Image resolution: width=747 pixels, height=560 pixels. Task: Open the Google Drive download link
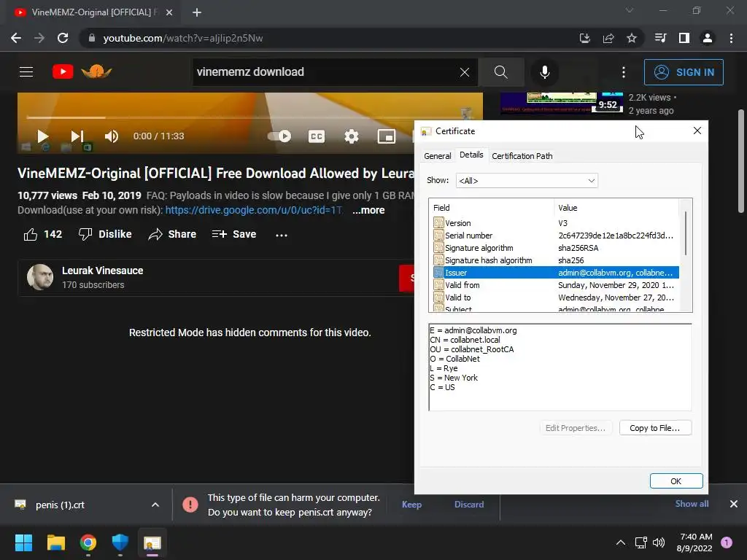pos(254,210)
